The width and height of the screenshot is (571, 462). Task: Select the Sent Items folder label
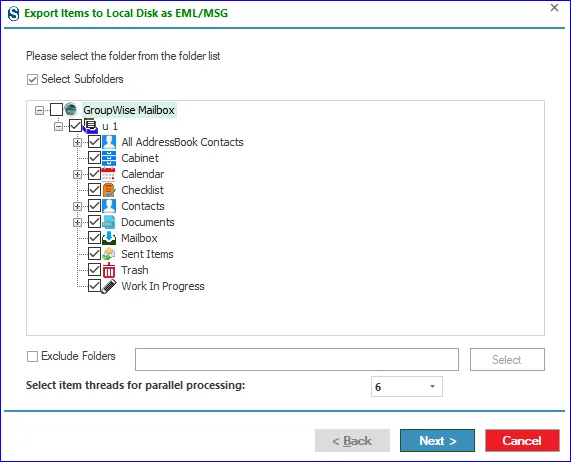coord(147,254)
